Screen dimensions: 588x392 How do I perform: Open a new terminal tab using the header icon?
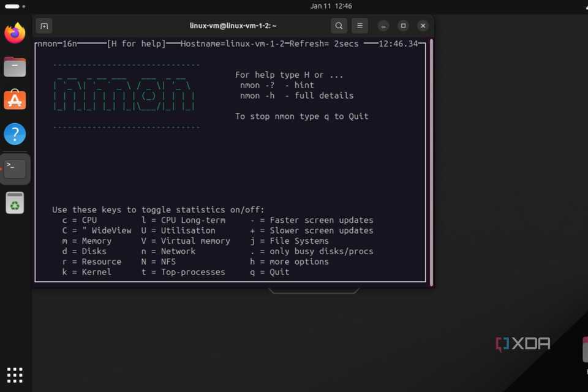tap(43, 26)
